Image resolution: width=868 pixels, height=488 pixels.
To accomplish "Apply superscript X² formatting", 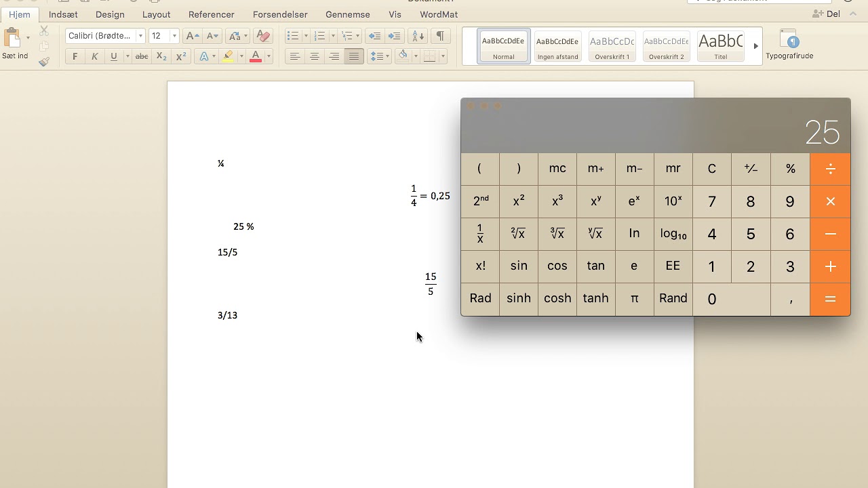I will [x=181, y=57].
